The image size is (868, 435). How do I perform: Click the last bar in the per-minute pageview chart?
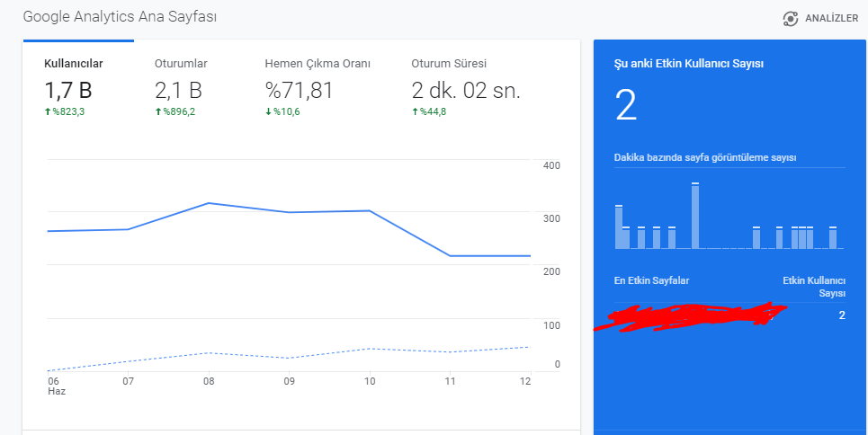coord(833,238)
